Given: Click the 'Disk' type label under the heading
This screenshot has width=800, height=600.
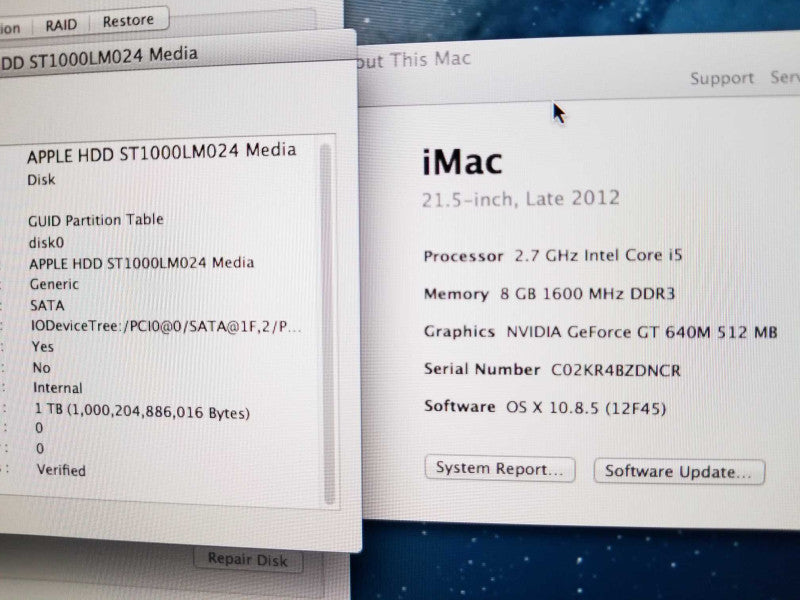Looking at the screenshot, I should [41, 180].
